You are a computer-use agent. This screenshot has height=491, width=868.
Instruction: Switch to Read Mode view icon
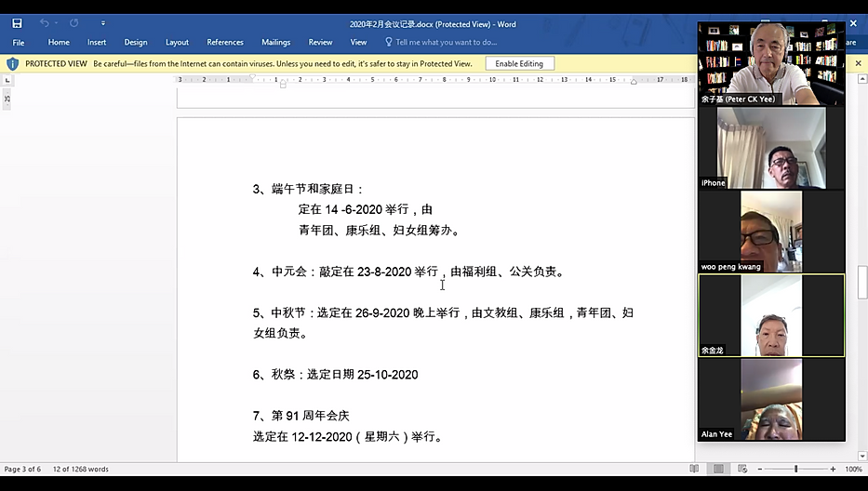(694, 469)
